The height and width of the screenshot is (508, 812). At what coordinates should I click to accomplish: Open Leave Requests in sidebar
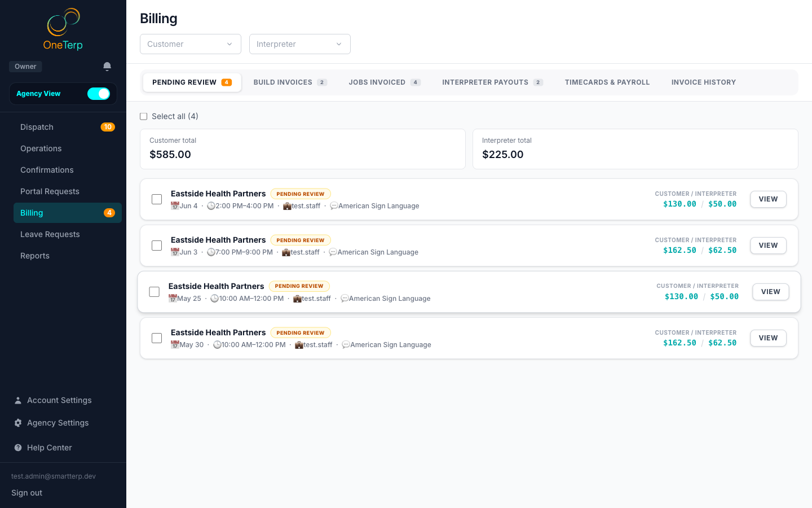click(68, 234)
